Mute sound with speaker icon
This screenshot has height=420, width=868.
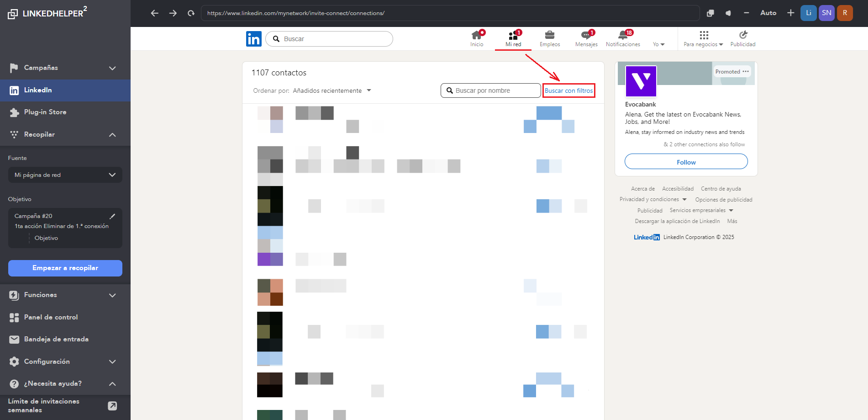728,13
